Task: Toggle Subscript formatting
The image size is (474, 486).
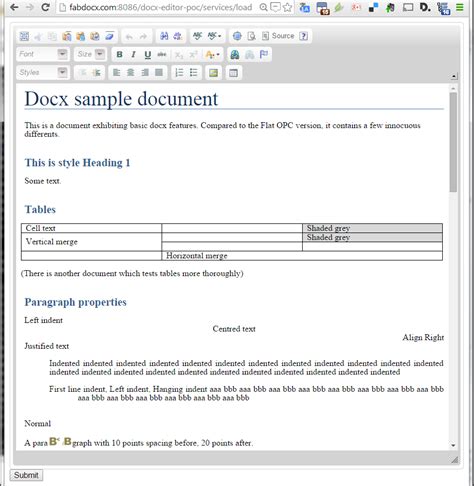Action: point(179,54)
